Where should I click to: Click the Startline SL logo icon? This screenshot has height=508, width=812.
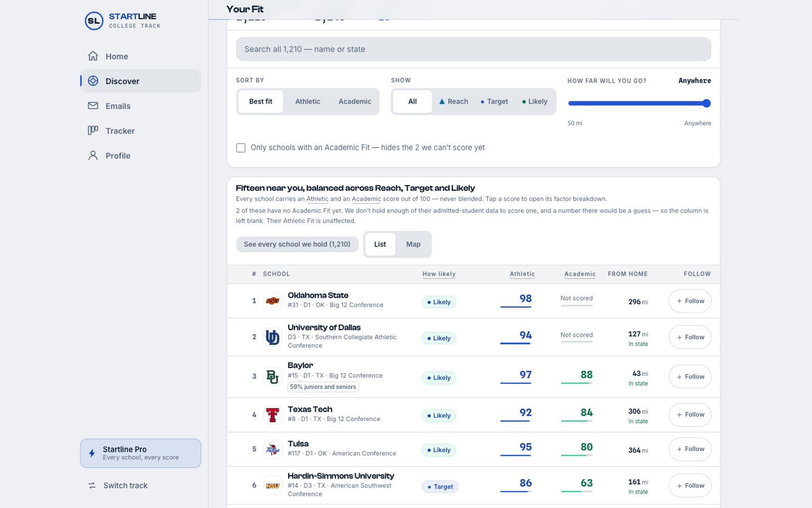94,21
